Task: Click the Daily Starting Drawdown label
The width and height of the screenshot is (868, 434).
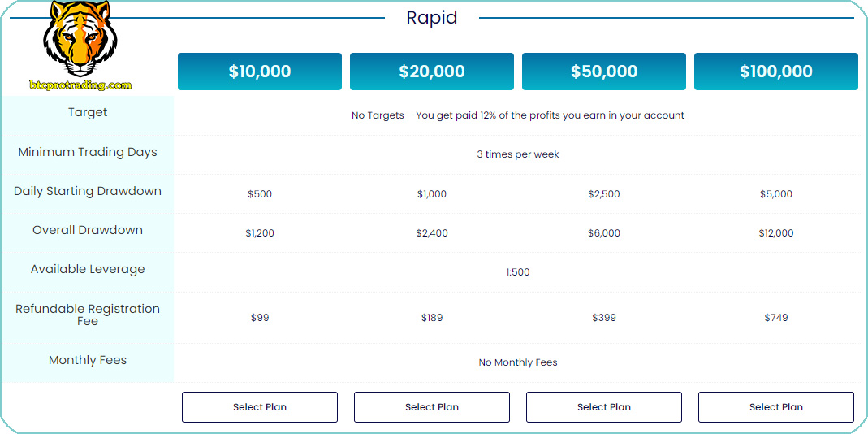Action: click(x=88, y=191)
